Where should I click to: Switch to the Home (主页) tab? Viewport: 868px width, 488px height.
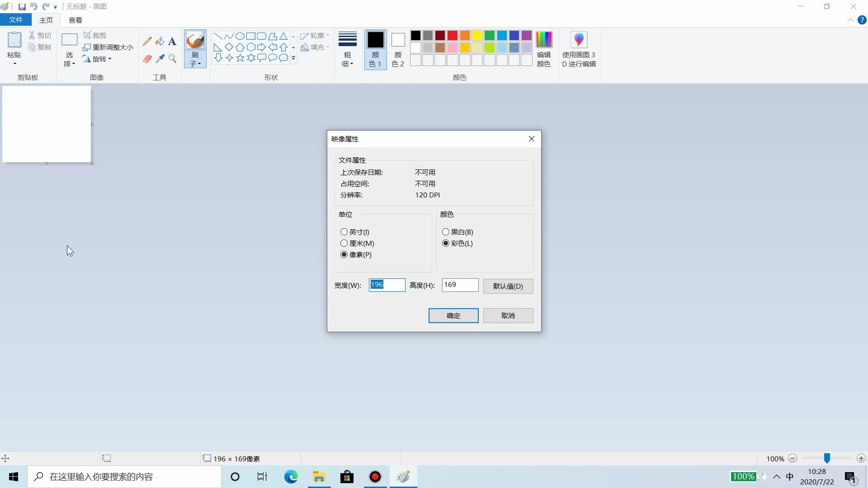pyautogui.click(x=46, y=20)
